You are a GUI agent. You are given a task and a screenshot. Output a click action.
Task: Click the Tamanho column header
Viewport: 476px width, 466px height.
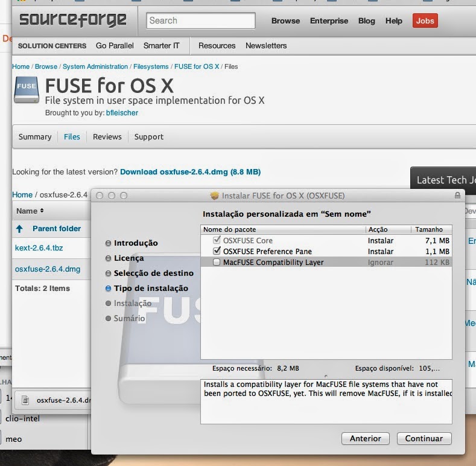pyautogui.click(x=431, y=229)
